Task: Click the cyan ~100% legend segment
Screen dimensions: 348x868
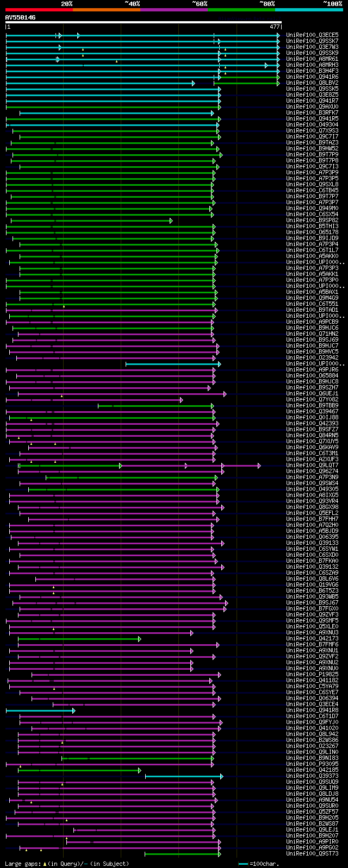Action: click(x=309, y=10)
